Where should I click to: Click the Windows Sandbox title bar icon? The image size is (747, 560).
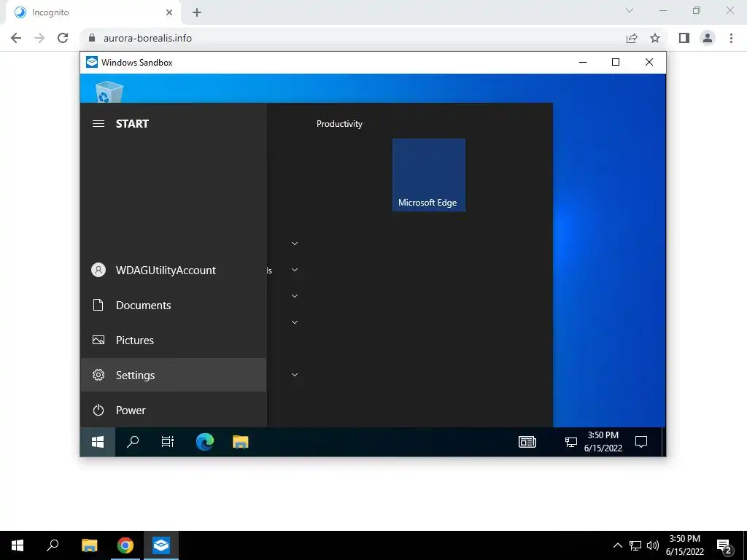(x=91, y=63)
